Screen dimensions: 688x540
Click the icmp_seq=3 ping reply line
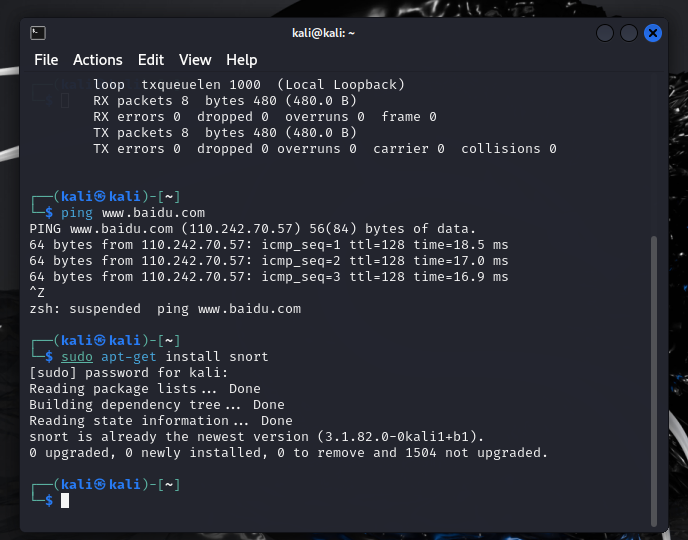(269, 277)
